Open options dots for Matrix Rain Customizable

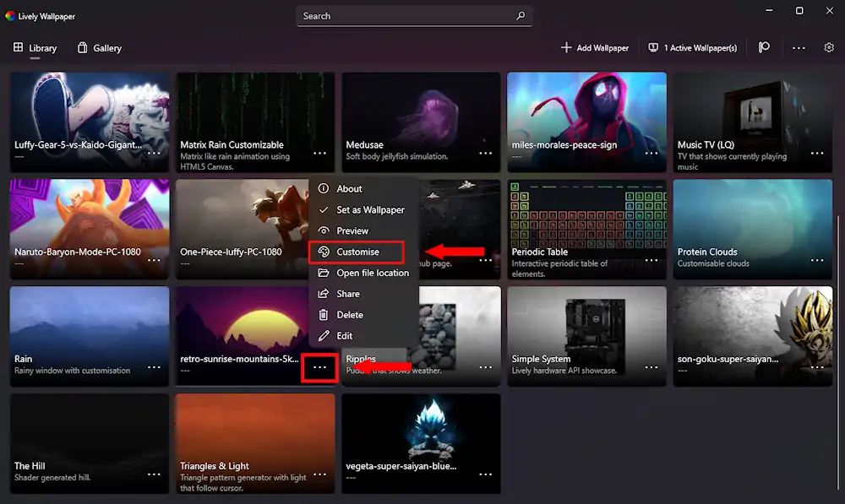(x=319, y=153)
